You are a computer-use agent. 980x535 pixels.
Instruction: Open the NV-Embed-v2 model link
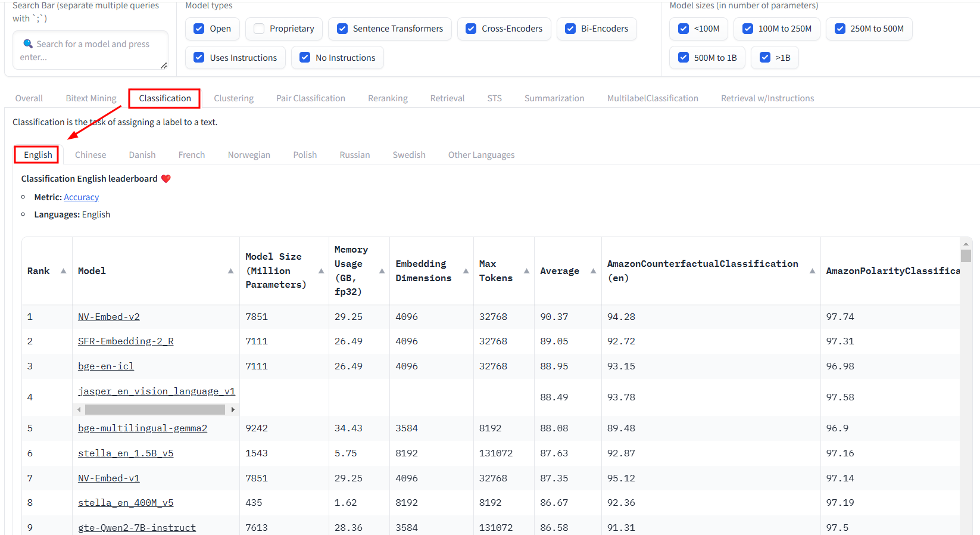pyautogui.click(x=109, y=317)
